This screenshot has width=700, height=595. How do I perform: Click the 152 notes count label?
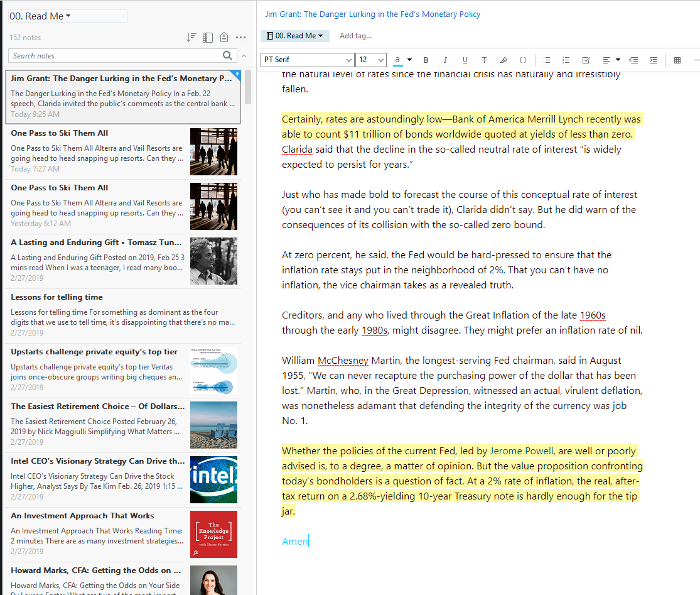point(25,38)
